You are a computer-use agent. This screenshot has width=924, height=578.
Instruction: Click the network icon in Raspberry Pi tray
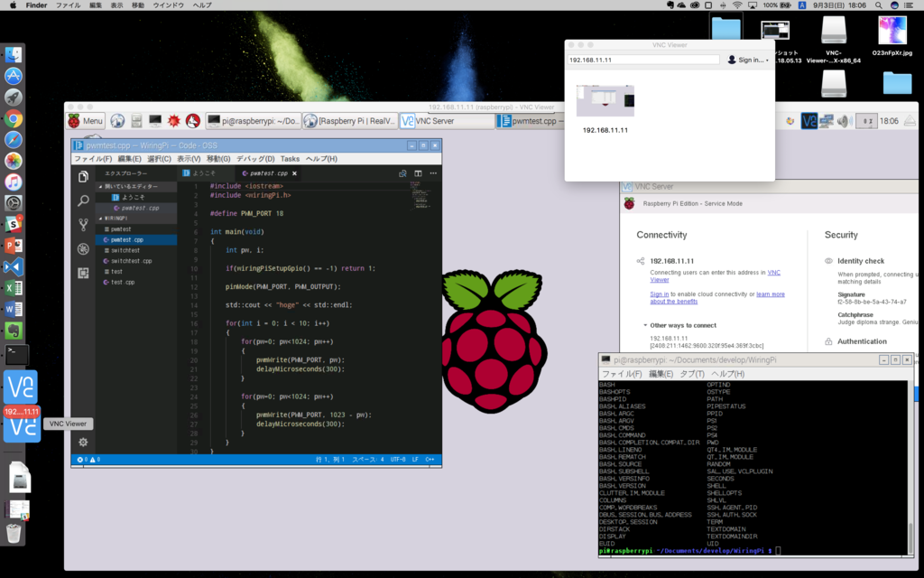pos(827,121)
